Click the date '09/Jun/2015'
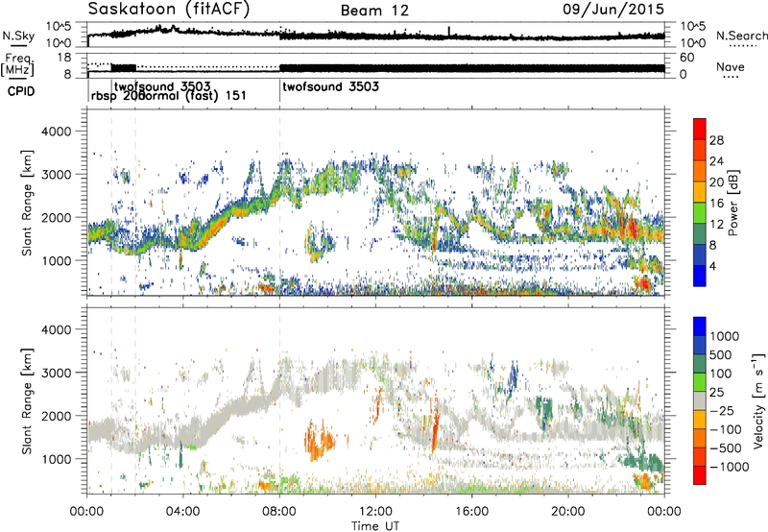 [613, 9]
